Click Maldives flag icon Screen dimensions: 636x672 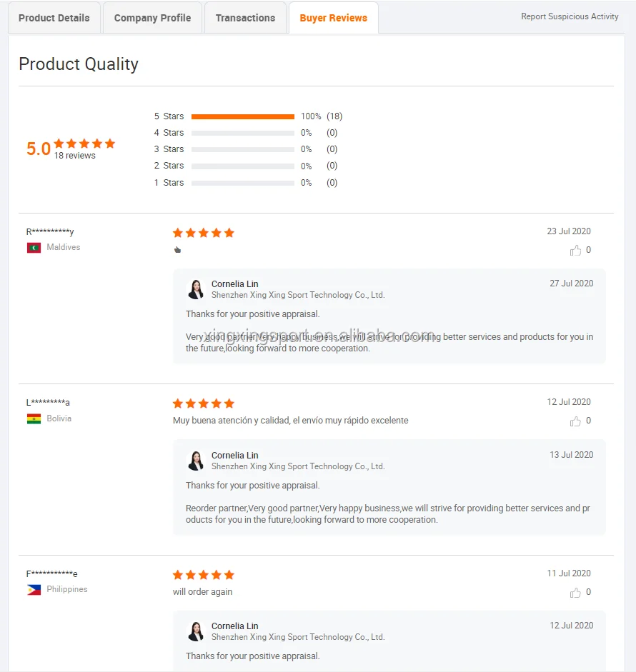tap(34, 248)
